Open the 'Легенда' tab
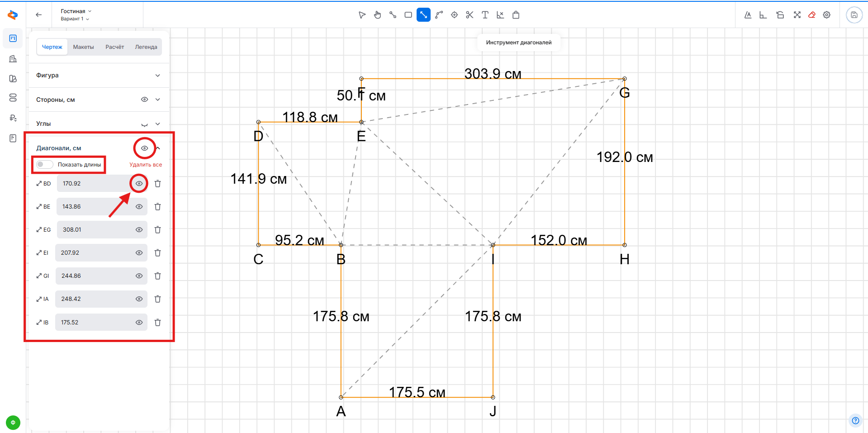Viewport: 868px width, 433px height. (x=146, y=47)
